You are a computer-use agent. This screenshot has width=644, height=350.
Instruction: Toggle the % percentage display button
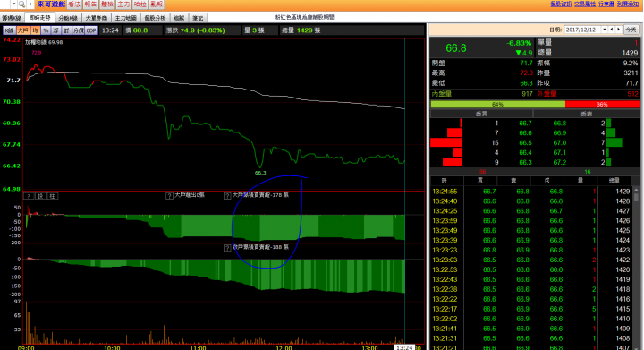pos(46,30)
